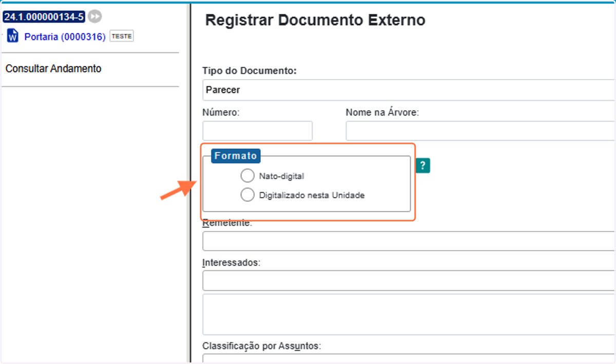Focus the Remetente input field

[x=409, y=241]
